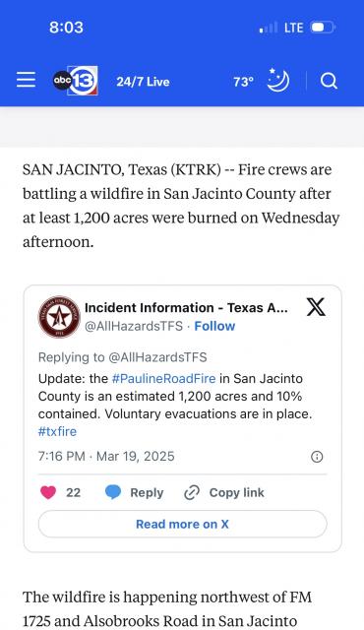Tap the ABC13 logo

coord(76,81)
